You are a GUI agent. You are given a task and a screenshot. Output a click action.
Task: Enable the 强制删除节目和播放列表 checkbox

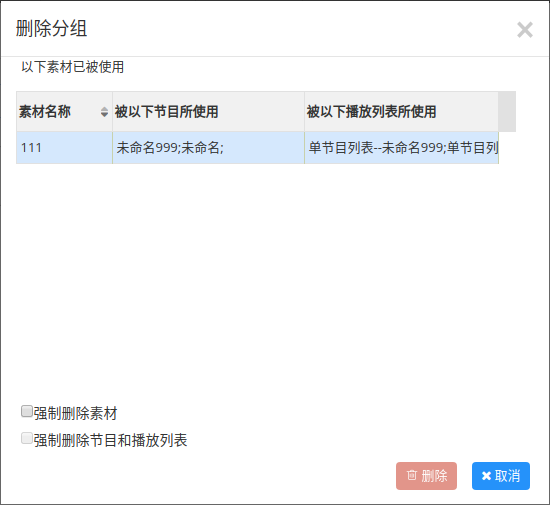pos(27,438)
